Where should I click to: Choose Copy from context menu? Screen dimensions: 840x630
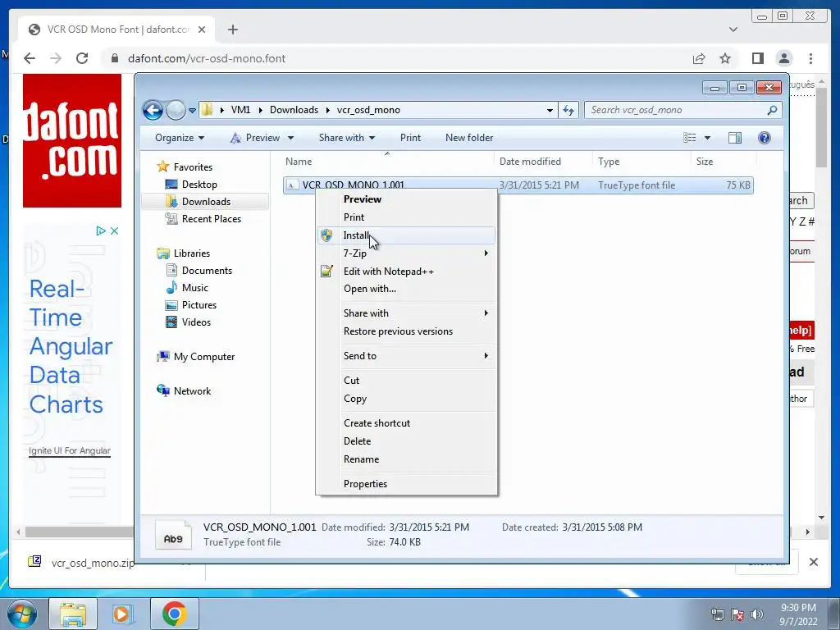(x=407, y=399)
